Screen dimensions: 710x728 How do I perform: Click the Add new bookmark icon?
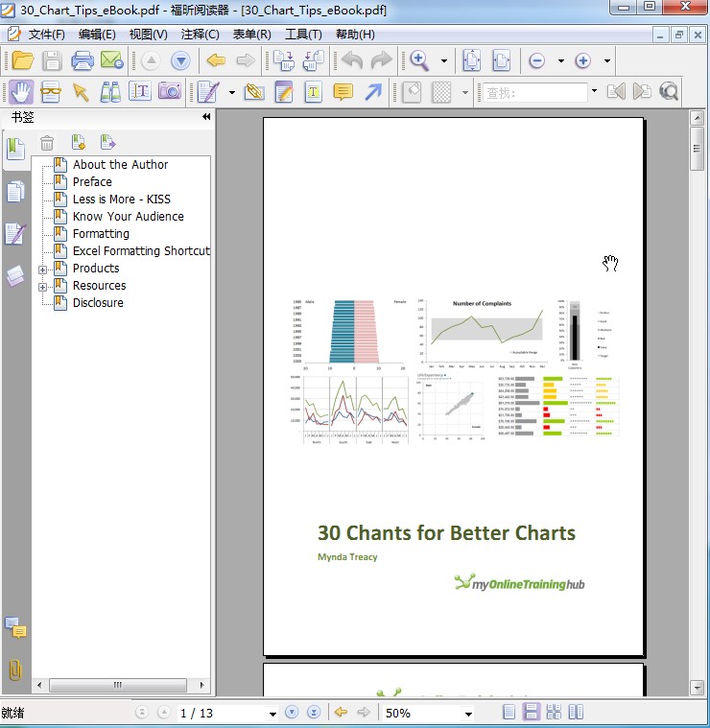(79, 143)
